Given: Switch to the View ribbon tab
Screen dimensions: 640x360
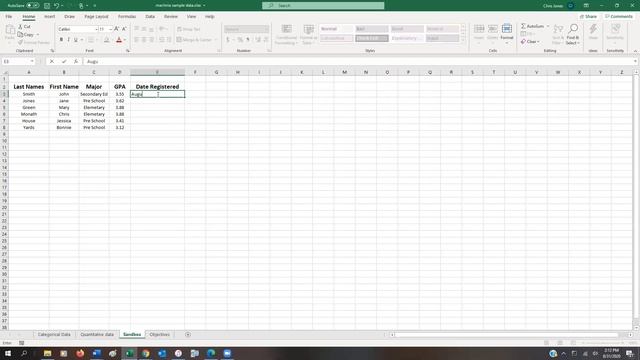Looking at the screenshot, I should [191, 16].
